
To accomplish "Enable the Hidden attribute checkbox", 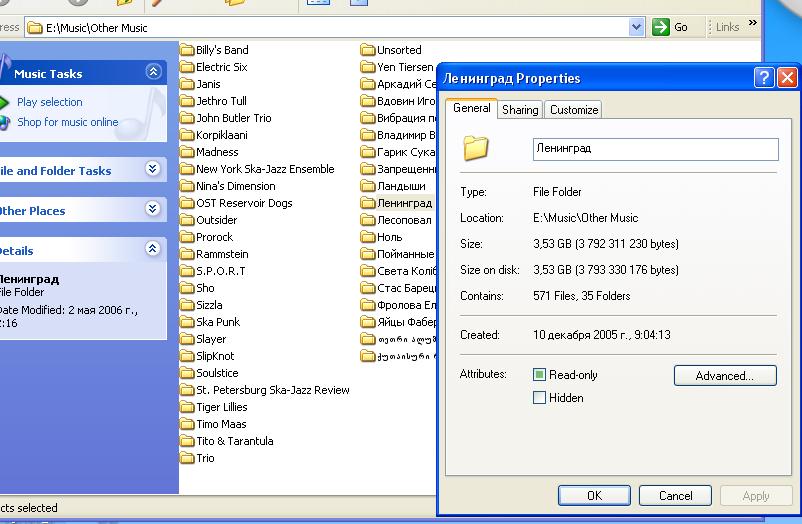I will (x=540, y=397).
